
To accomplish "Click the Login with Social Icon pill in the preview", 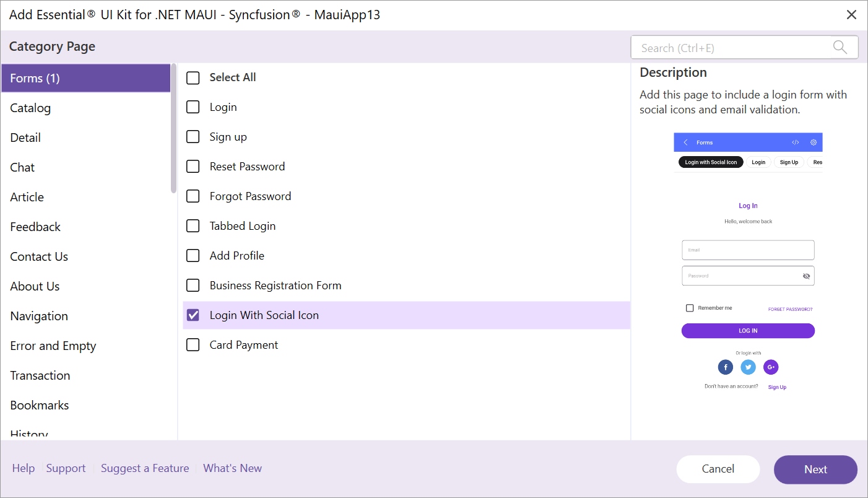I will (711, 162).
